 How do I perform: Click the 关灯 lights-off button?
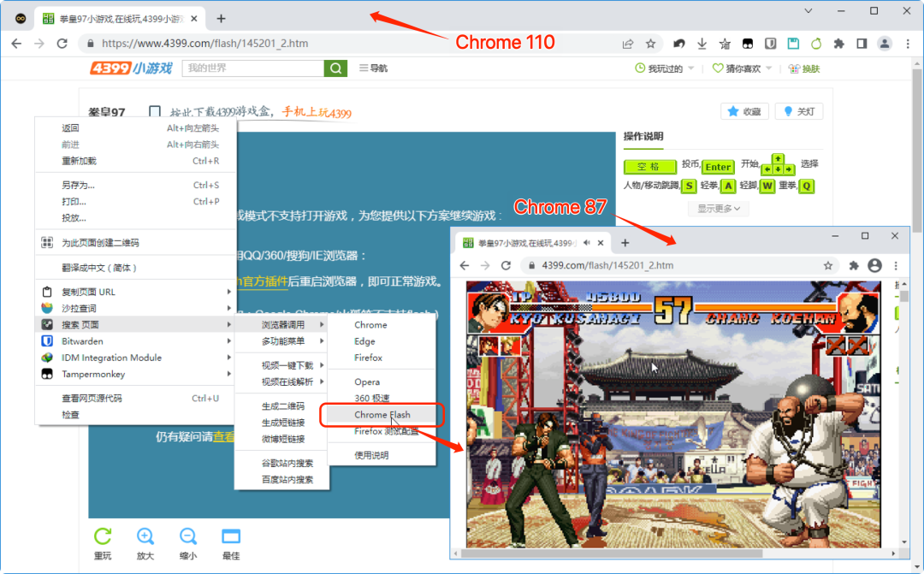(799, 111)
